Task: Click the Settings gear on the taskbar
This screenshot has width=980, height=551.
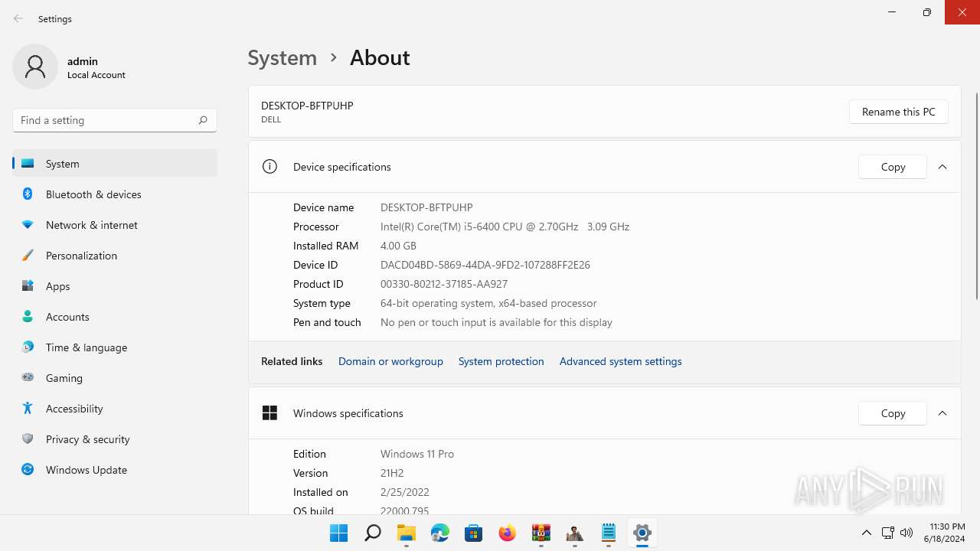Action: [x=642, y=533]
